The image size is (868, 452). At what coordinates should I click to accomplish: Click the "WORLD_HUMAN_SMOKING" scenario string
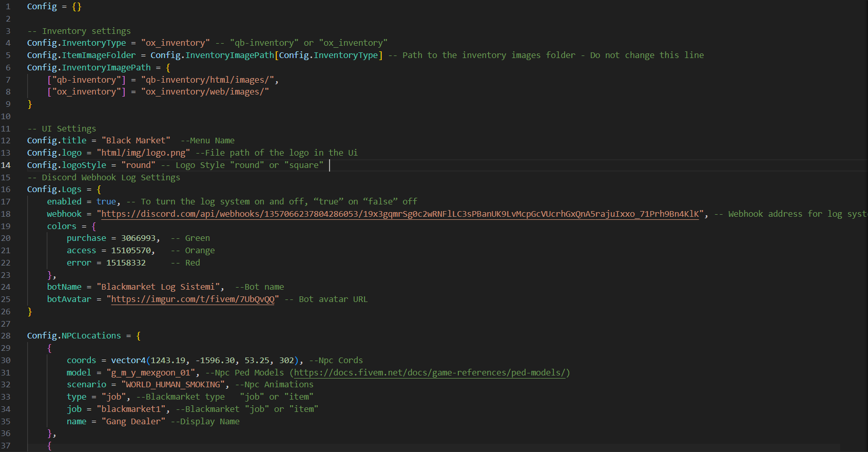(x=173, y=384)
